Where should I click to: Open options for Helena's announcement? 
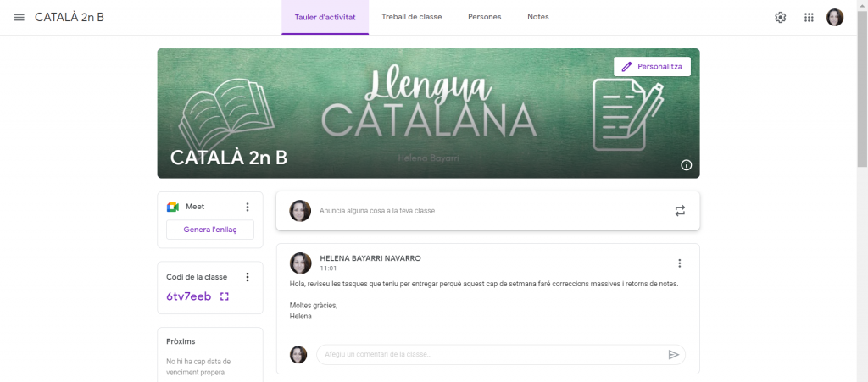pyautogui.click(x=680, y=263)
